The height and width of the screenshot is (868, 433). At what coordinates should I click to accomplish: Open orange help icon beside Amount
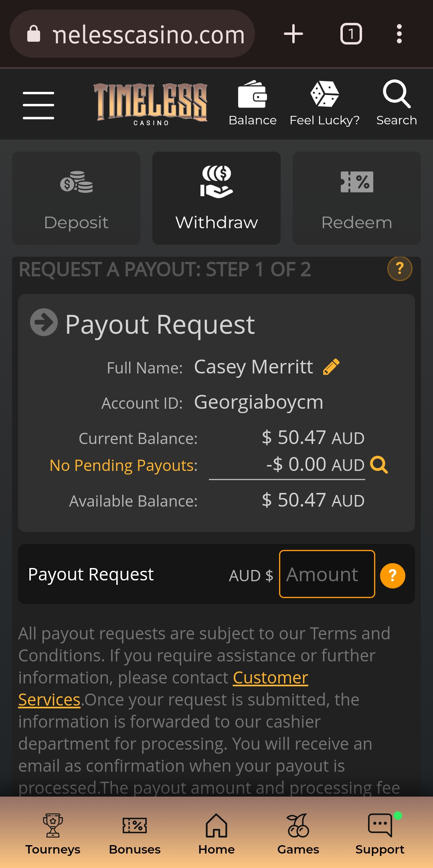(393, 576)
